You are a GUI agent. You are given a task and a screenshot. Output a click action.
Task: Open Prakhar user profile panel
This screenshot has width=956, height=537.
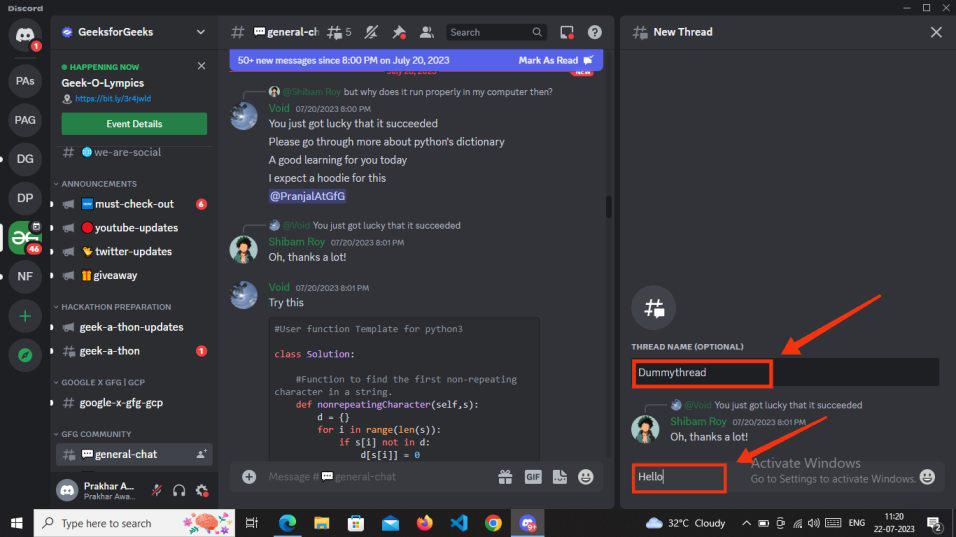point(96,490)
